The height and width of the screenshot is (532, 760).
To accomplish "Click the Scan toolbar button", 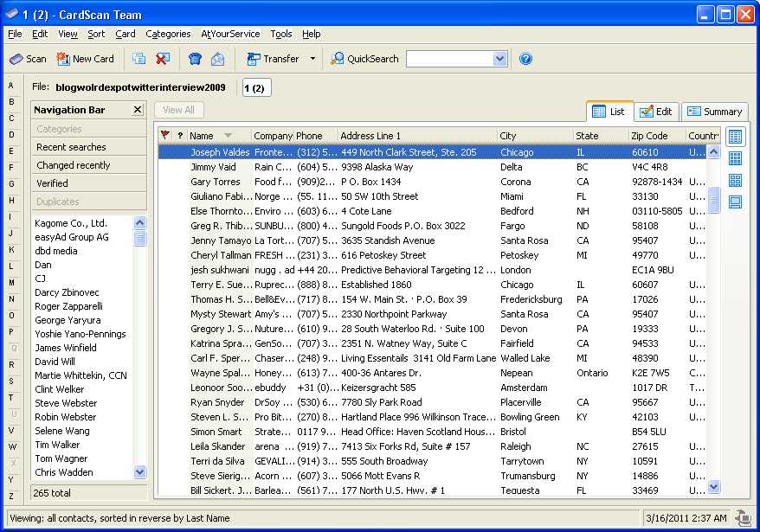I will click(28, 59).
